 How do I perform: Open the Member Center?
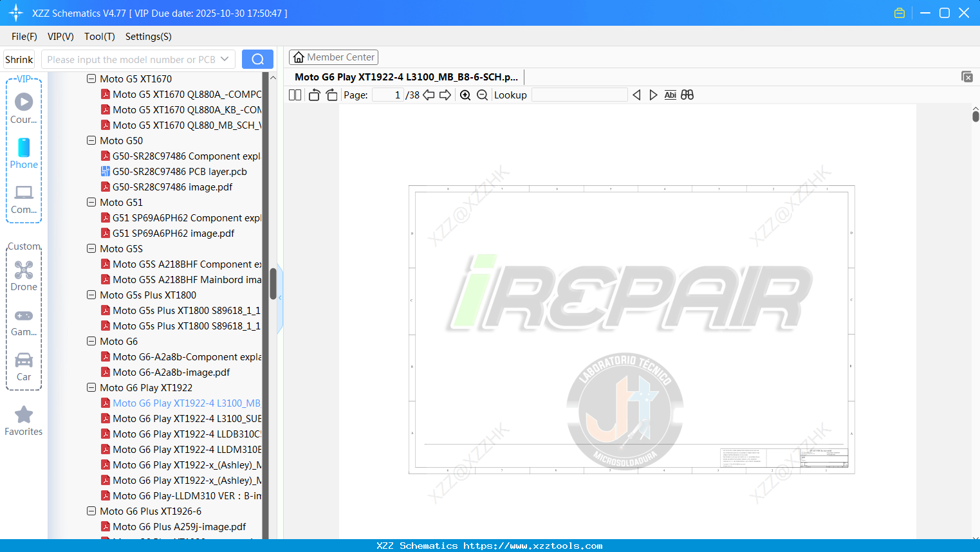click(333, 57)
